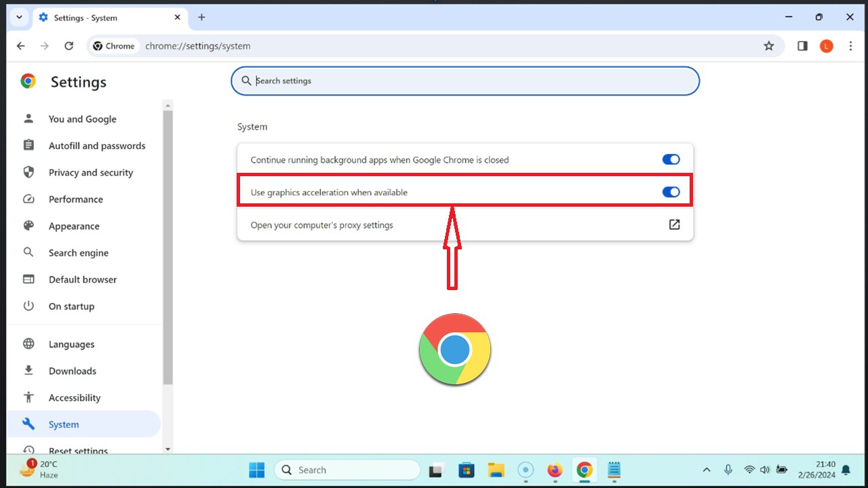The height and width of the screenshot is (488, 868).
Task: Bookmark this page with the star icon
Action: coord(768,46)
